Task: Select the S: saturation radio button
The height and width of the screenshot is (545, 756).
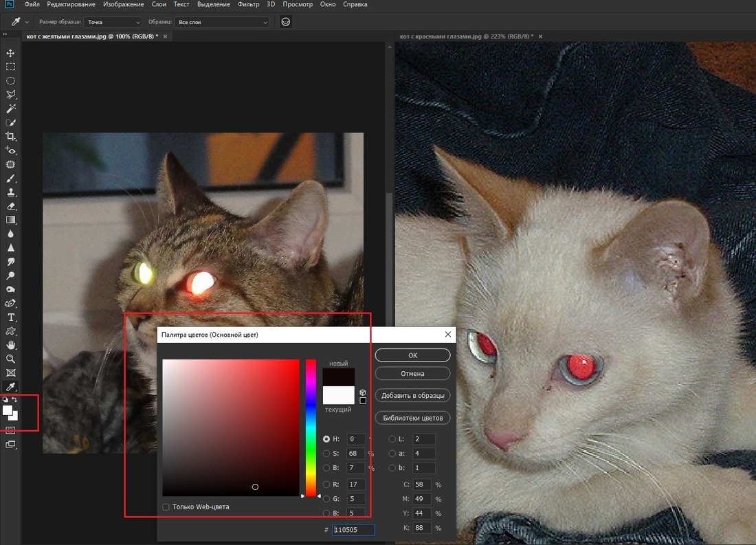Action: tap(326, 454)
